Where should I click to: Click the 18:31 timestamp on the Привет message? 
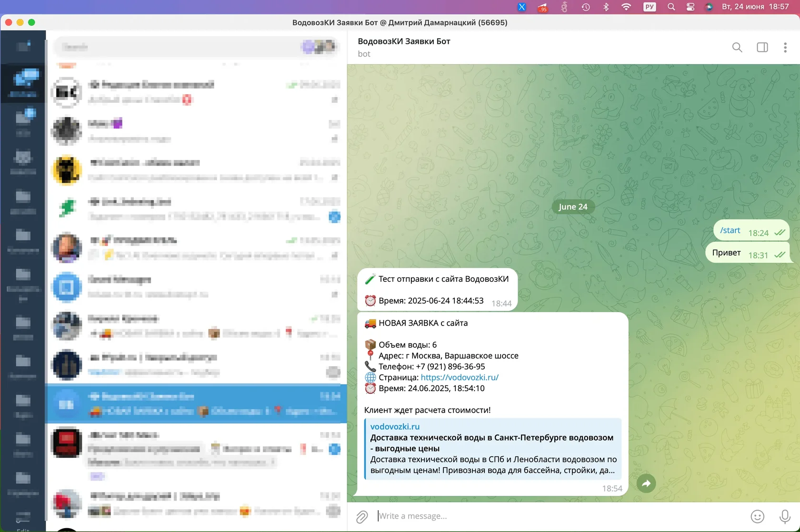click(759, 256)
